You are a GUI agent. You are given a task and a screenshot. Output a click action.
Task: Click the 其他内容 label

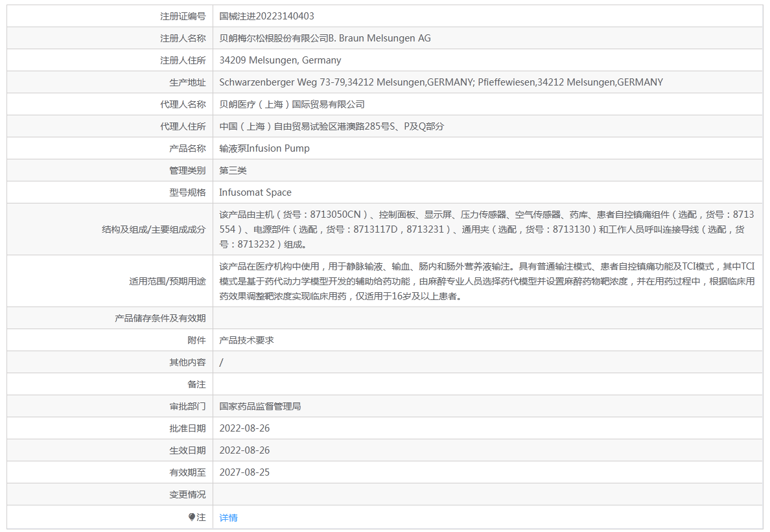(x=187, y=362)
